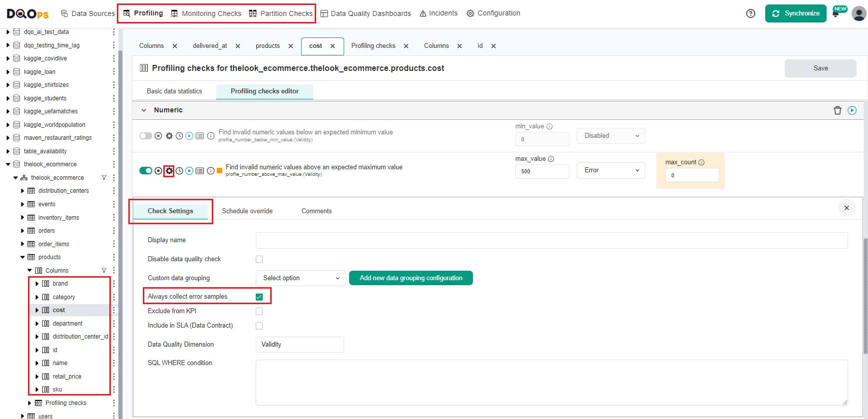Screen dimensions: 868x419
Task: Show the info icon for the max_value check
Action: tap(211, 171)
